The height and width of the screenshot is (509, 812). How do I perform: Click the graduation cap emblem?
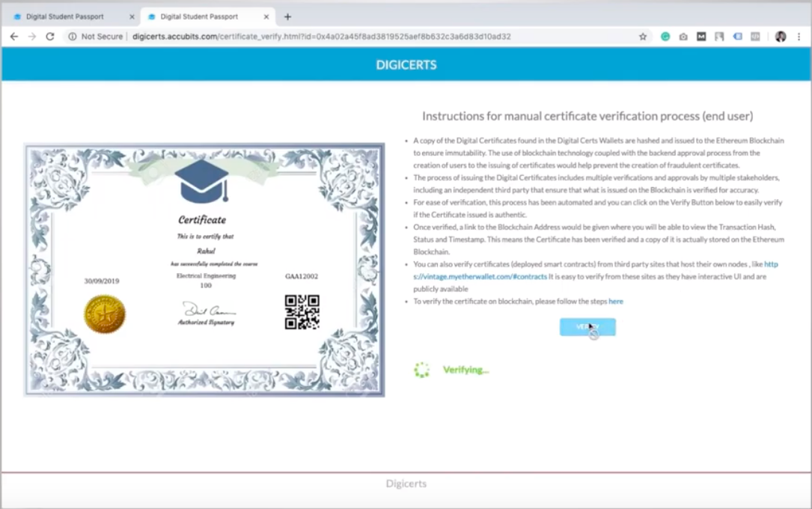202,180
